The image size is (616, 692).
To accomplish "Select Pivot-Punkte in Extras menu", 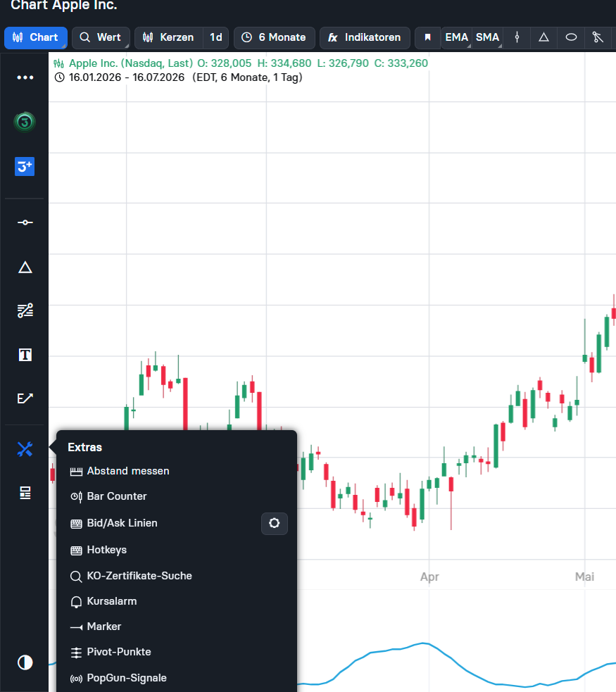I will [177, 653].
